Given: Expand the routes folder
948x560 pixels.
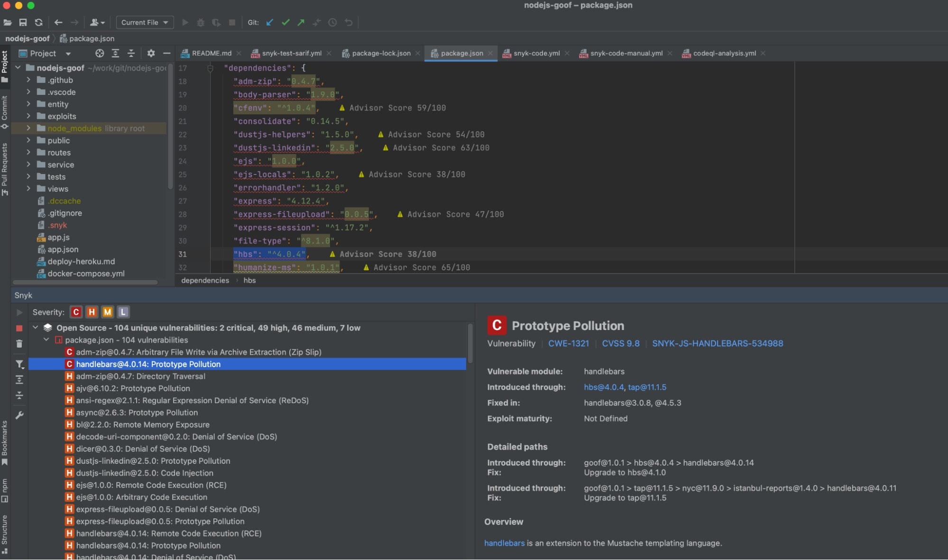Looking at the screenshot, I should pyautogui.click(x=28, y=152).
